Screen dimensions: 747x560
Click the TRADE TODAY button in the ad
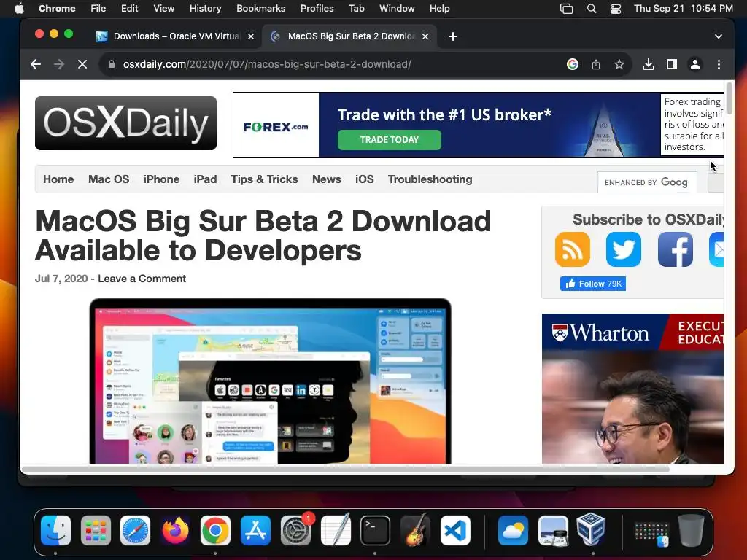(390, 139)
